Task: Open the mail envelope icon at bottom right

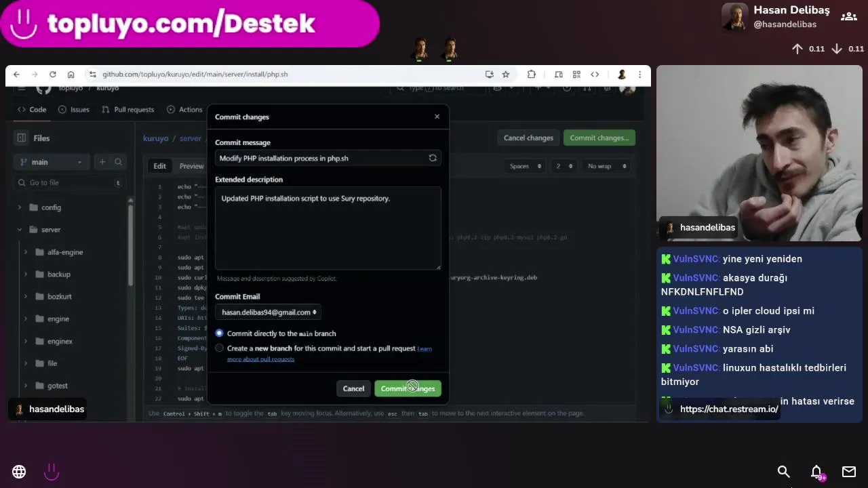Action: [x=849, y=472]
